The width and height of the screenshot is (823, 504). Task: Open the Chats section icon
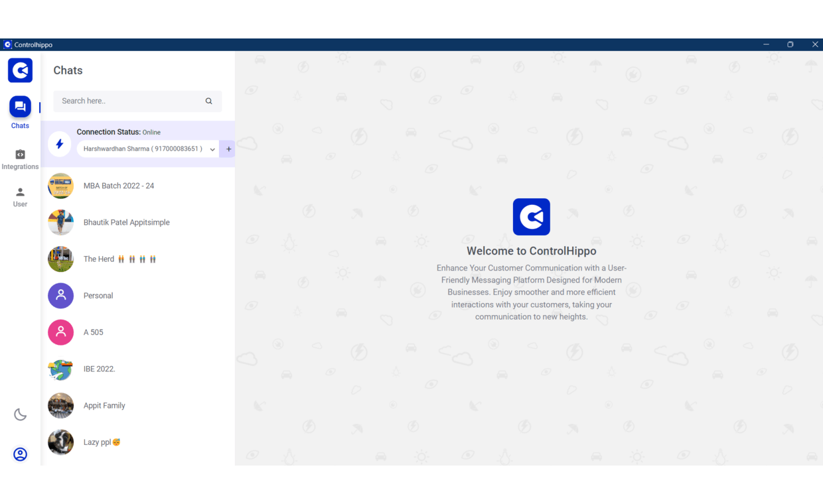pyautogui.click(x=20, y=107)
